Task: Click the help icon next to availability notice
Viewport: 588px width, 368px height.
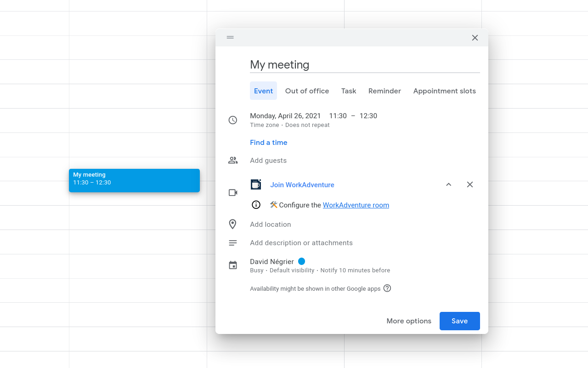Action: 387,288
